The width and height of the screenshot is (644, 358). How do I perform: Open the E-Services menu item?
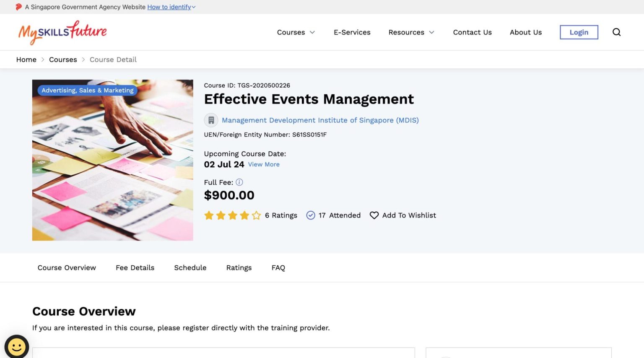pos(352,32)
